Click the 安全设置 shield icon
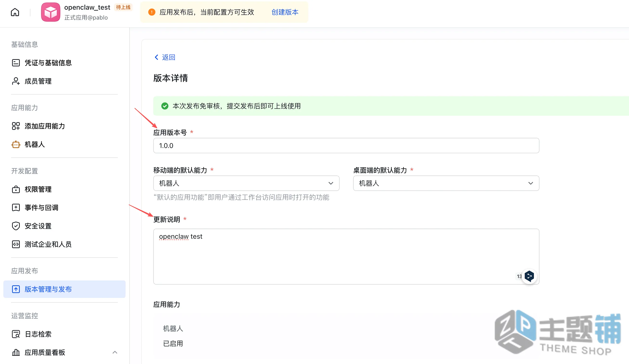 [x=16, y=226]
